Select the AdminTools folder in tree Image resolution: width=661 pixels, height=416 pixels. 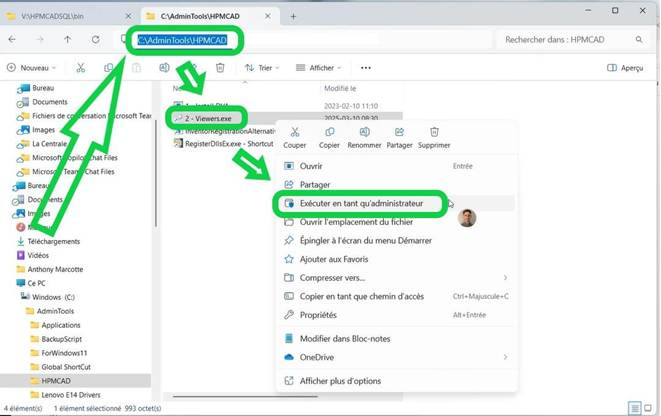click(55, 311)
